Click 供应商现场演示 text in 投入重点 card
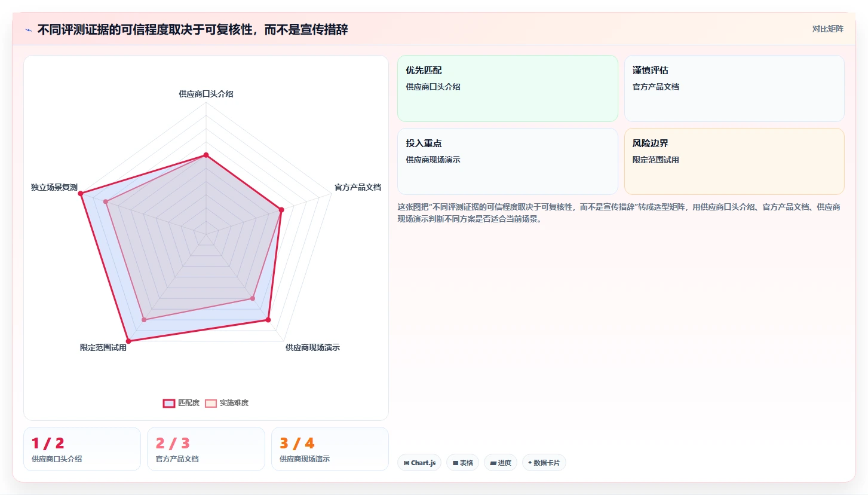This screenshot has height=495, width=868. click(433, 160)
